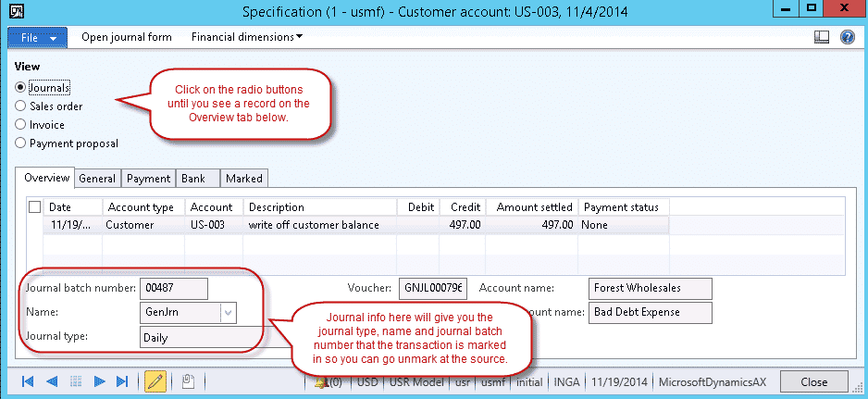Click the Voucher field GNJL00079

[433, 288]
